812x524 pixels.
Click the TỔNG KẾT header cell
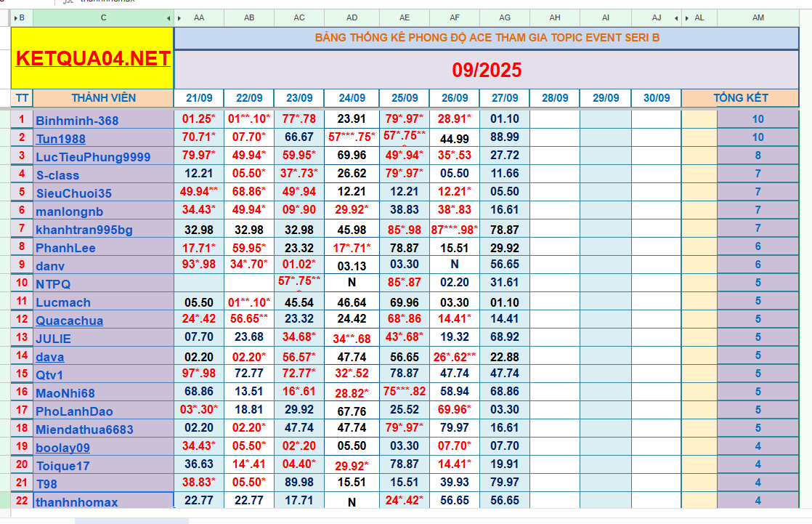740,98
